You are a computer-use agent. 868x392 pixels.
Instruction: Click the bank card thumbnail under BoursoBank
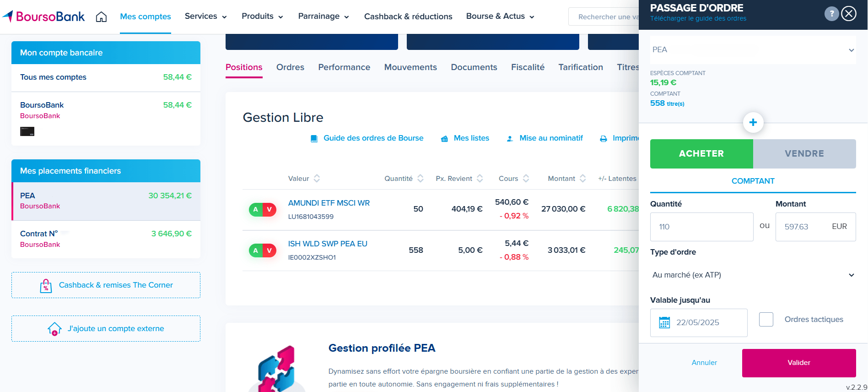27,131
